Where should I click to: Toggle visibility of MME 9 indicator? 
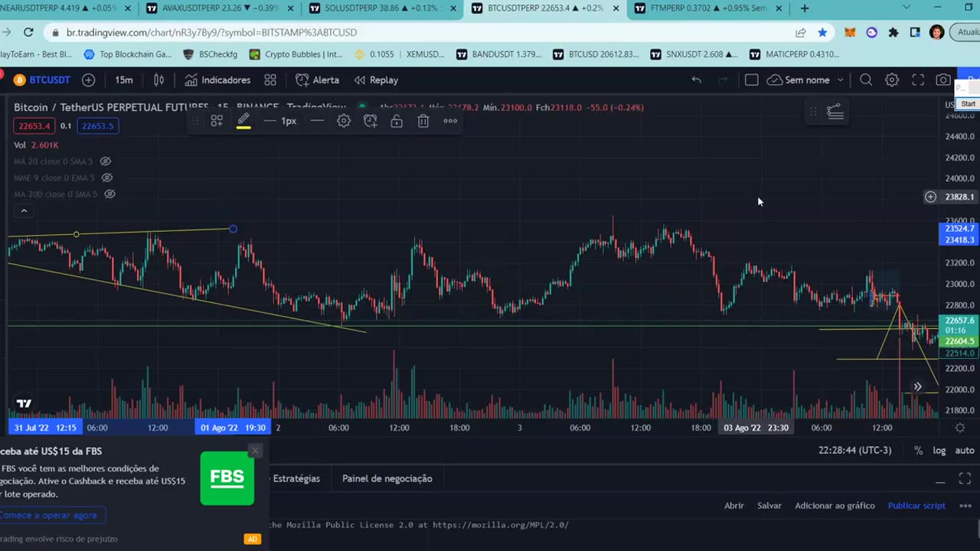point(107,178)
